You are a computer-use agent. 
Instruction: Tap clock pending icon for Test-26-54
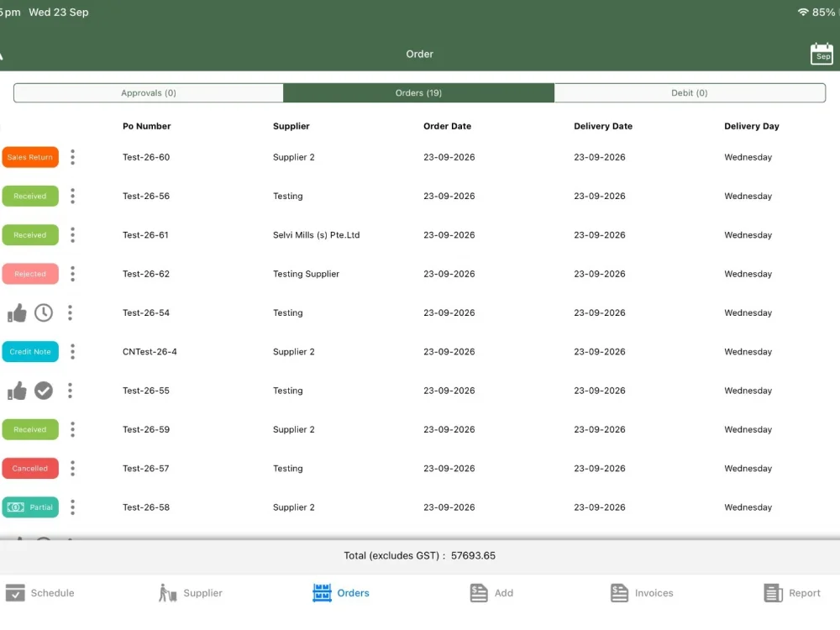(44, 312)
